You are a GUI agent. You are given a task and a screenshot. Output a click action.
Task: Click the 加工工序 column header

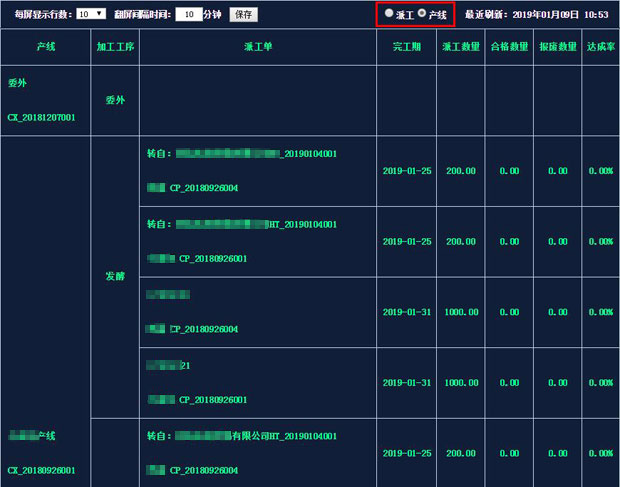point(115,47)
